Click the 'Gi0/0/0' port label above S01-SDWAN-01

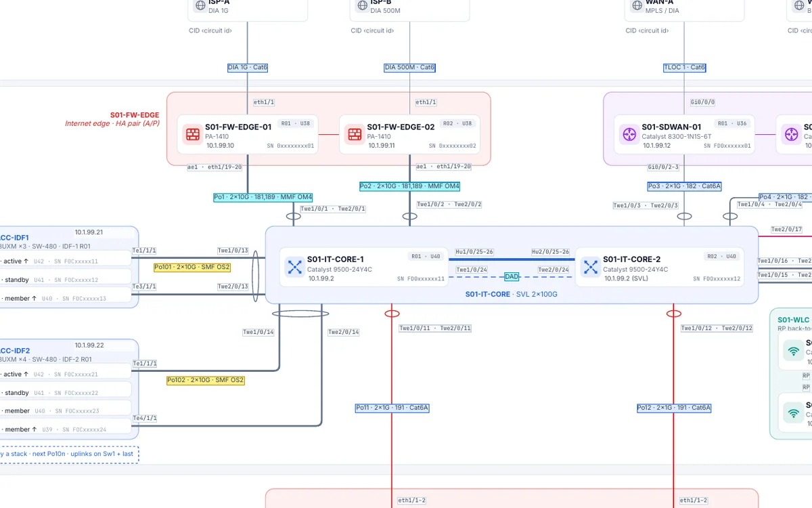702,102
